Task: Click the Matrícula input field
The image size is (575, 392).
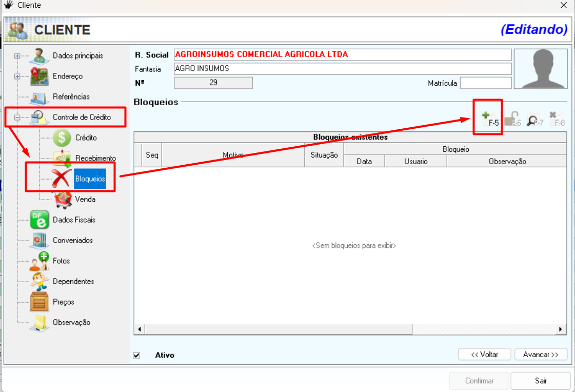Action: [x=485, y=83]
